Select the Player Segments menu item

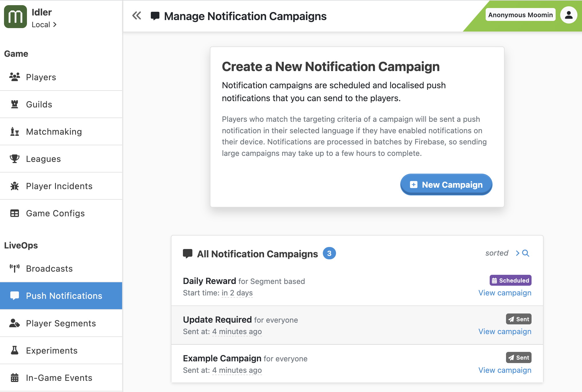[61, 323]
